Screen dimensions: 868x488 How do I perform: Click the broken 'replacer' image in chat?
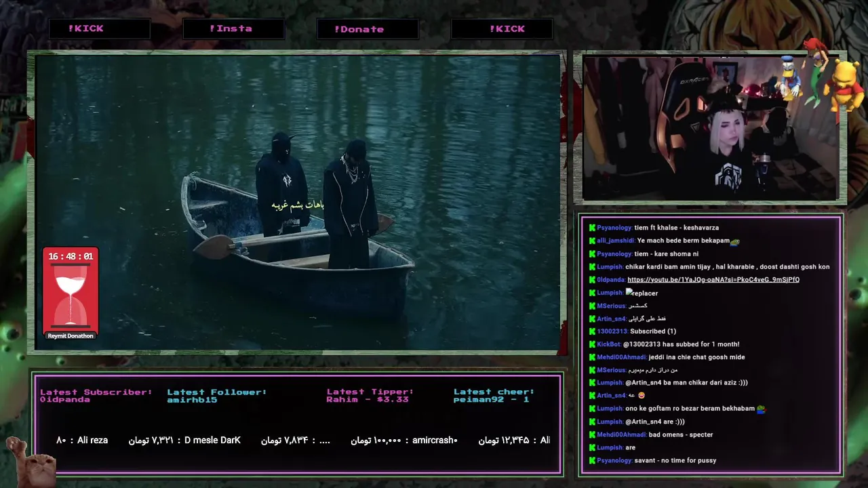(642, 293)
